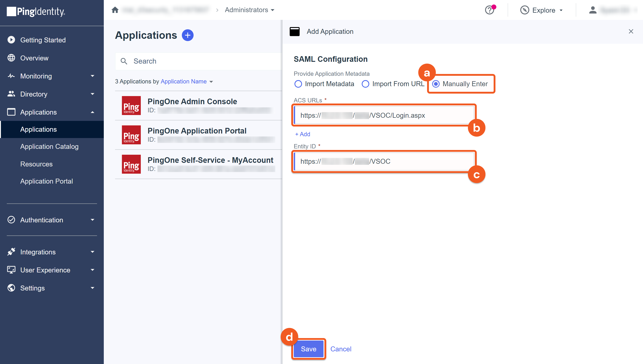643x364 pixels.
Task: Click the search magnifier icon
Action: click(124, 61)
